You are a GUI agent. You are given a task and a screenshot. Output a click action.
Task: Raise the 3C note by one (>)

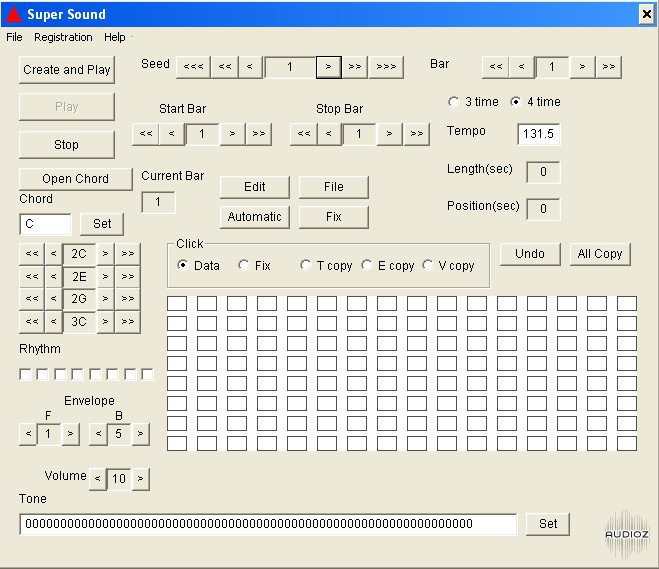point(105,322)
